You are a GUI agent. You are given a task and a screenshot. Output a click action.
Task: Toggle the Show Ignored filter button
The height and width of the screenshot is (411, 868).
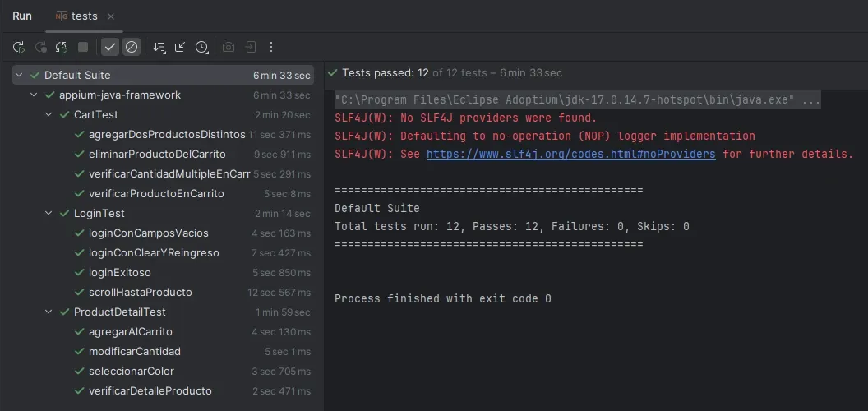pos(132,47)
